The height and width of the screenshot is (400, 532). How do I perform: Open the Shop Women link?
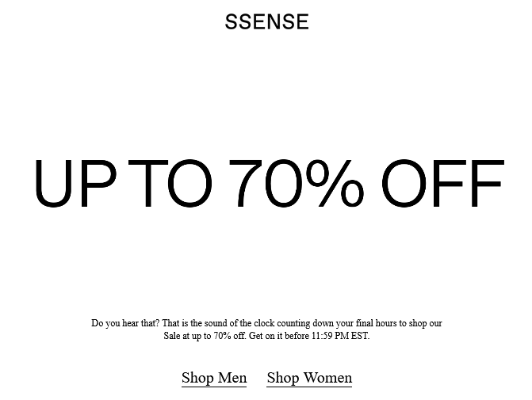(x=309, y=378)
